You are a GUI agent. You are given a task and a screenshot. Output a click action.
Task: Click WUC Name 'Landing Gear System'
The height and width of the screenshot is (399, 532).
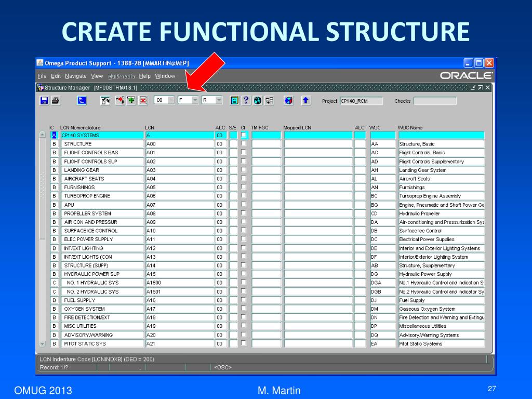coord(441,170)
